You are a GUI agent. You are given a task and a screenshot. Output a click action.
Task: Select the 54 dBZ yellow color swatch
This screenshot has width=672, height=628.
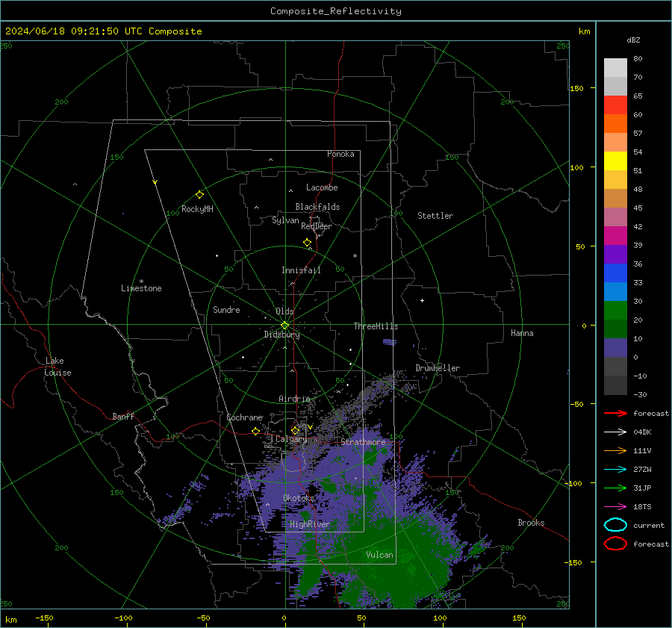click(x=615, y=161)
